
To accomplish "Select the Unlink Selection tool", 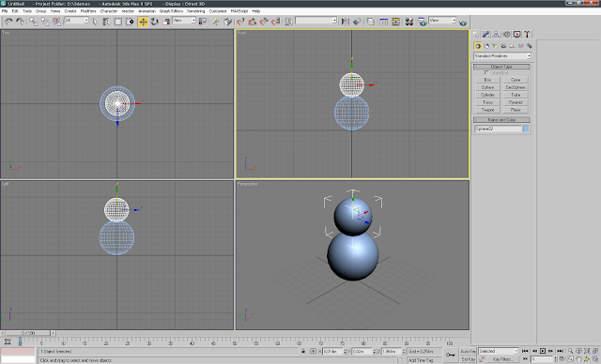I will (45, 22).
